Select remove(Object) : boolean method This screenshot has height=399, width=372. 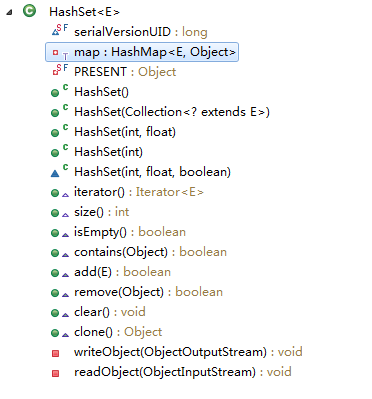coord(148,292)
